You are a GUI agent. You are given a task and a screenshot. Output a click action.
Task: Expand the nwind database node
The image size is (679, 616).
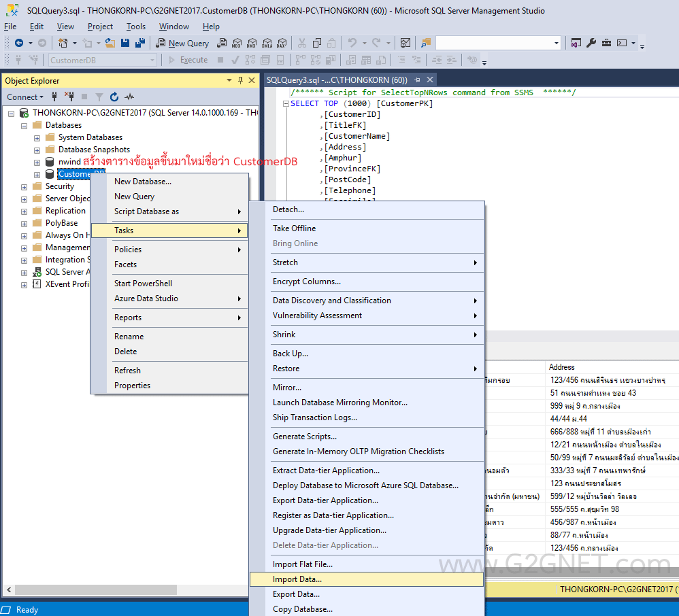point(37,162)
